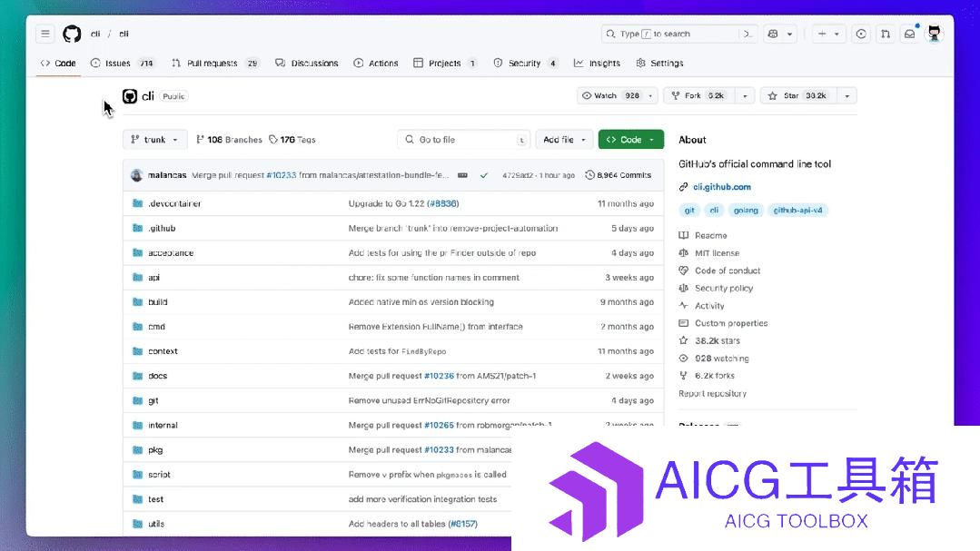980x551 pixels.
Task: Click the GitHub Octocat logo
Action: [x=72, y=34]
